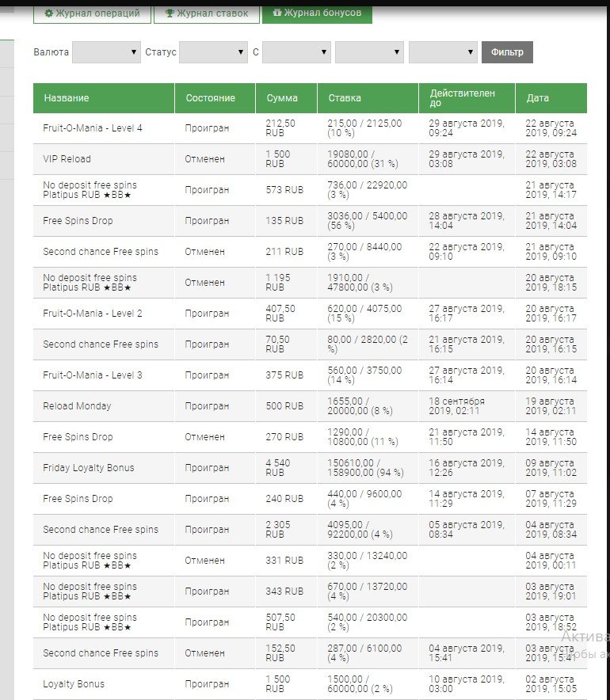Click the gear icon on Журнал операций
610x700 pixels.
49,13
